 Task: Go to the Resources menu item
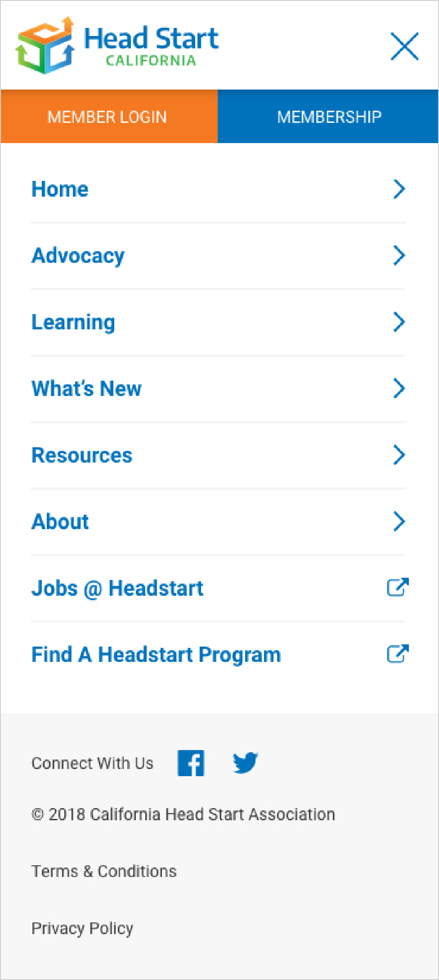[82, 455]
